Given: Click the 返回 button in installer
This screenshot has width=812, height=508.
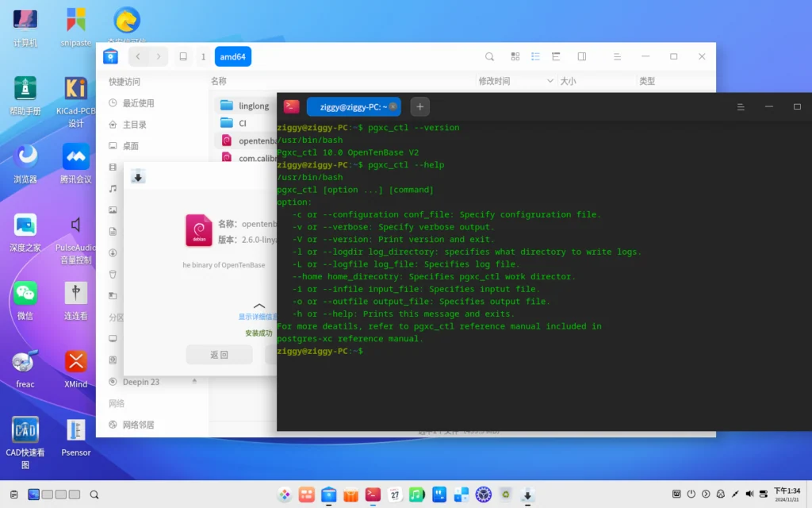Looking at the screenshot, I should click(x=219, y=355).
